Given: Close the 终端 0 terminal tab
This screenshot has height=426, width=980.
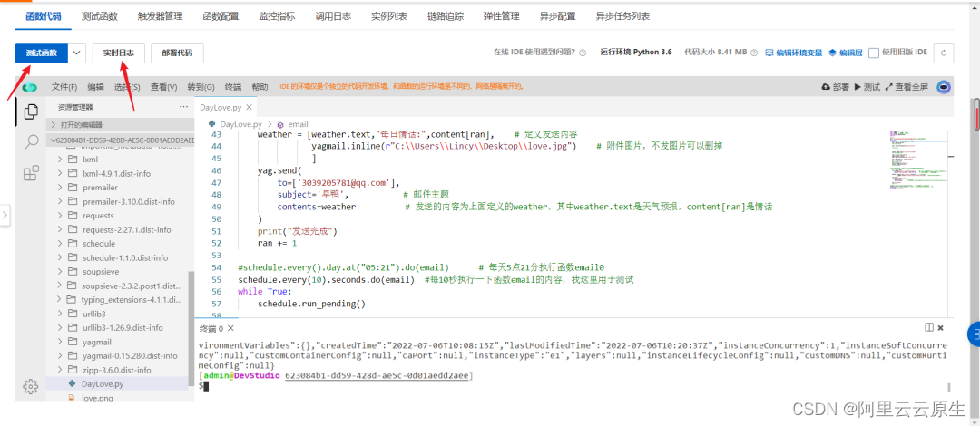Looking at the screenshot, I should tap(230, 328).
